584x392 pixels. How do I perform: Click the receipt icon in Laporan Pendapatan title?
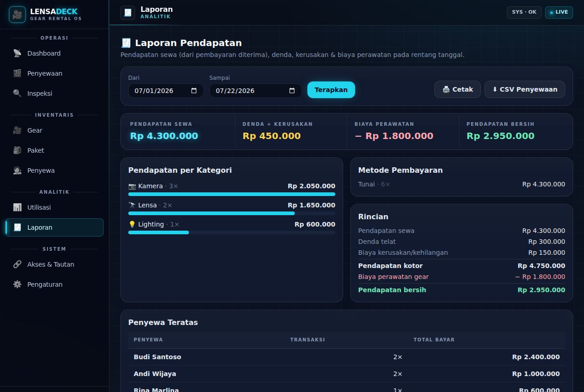click(126, 43)
